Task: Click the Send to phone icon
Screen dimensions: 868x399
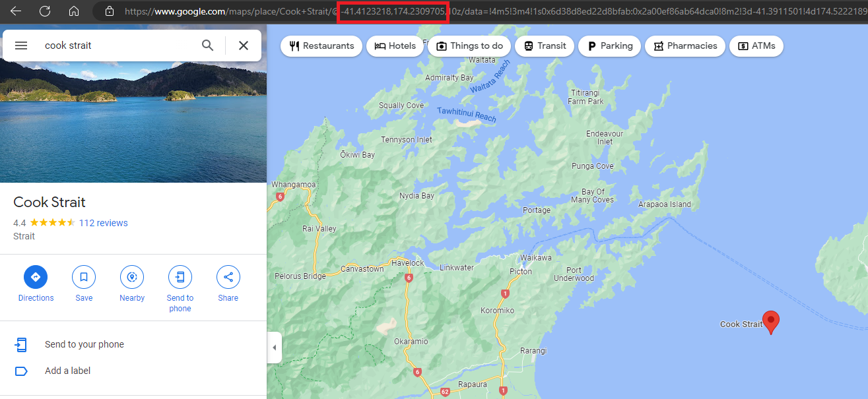Action: 180,277
